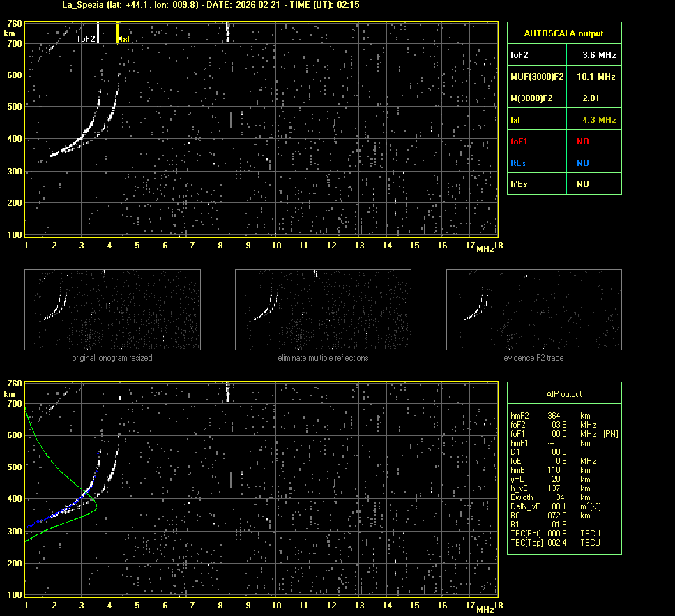The height and width of the screenshot is (616, 675).
Task: Click the 'original ionogram resized' thumbnail
Action: [112, 310]
